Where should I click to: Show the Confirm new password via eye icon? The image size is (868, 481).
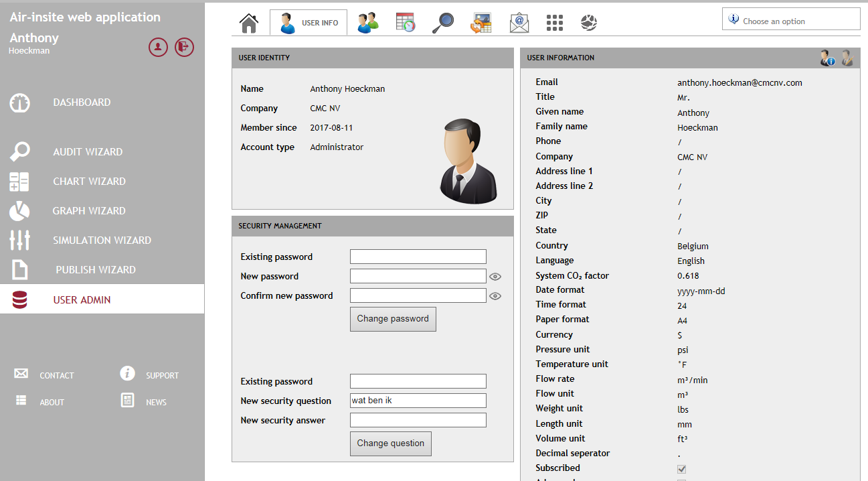(495, 296)
